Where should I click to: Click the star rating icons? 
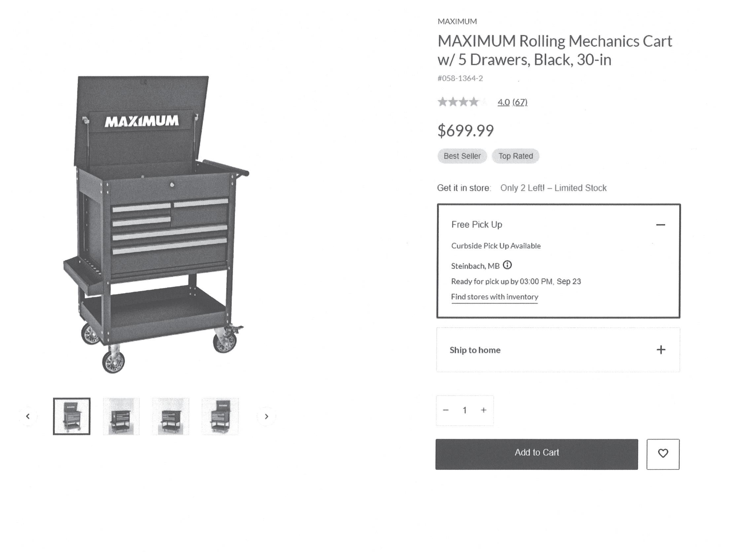tap(462, 102)
